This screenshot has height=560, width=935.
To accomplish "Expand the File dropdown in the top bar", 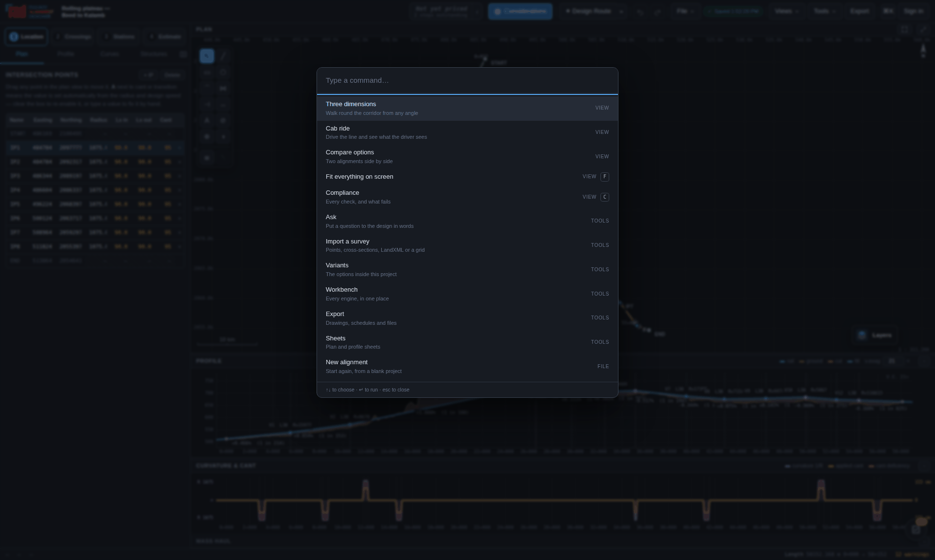I will tap(685, 11).
